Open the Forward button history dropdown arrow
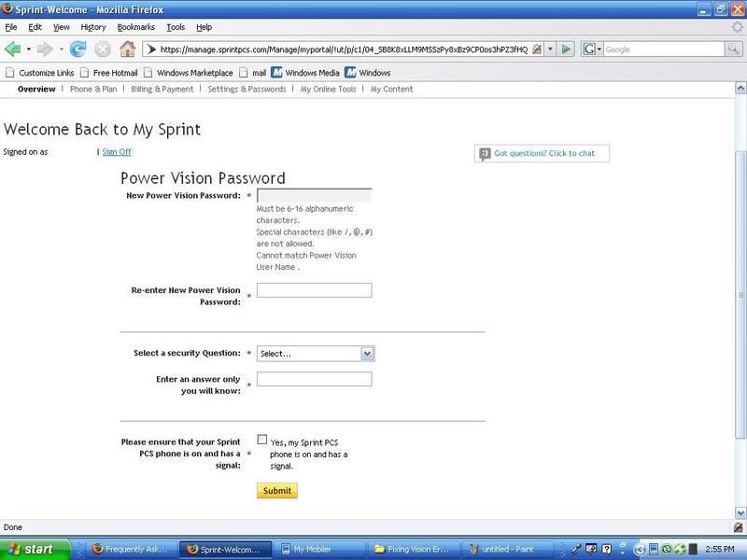The width and height of the screenshot is (747, 560). 61,49
